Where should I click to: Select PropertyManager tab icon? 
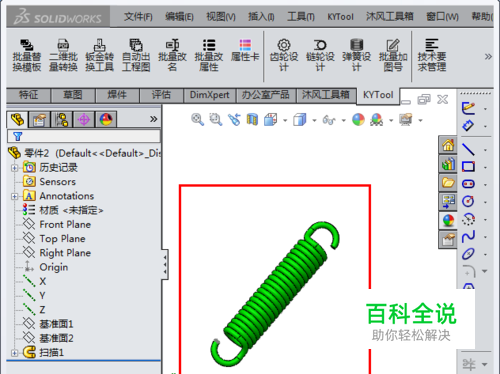[39, 120]
